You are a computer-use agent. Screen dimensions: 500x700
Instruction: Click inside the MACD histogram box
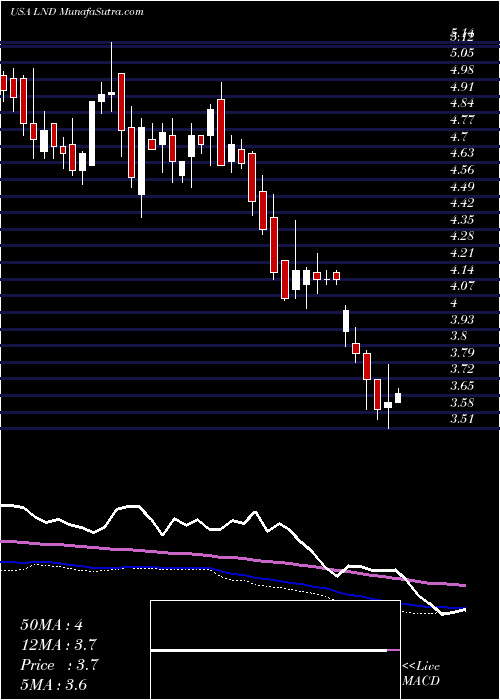tap(275, 650)
